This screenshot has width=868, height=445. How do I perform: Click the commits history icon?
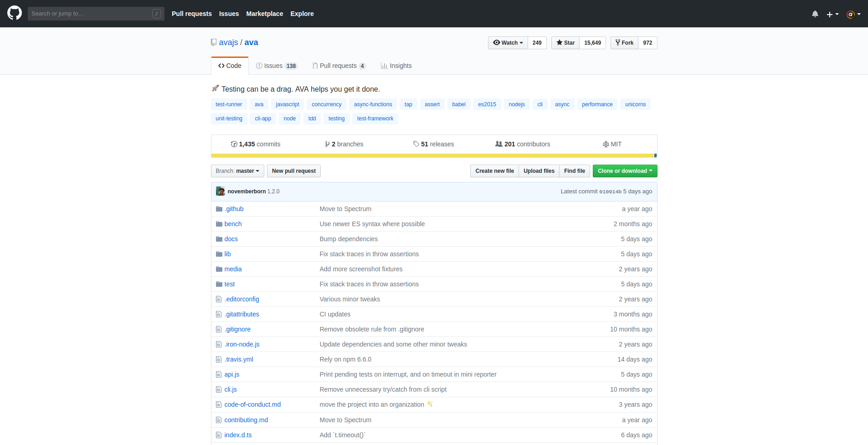point(234,144)
